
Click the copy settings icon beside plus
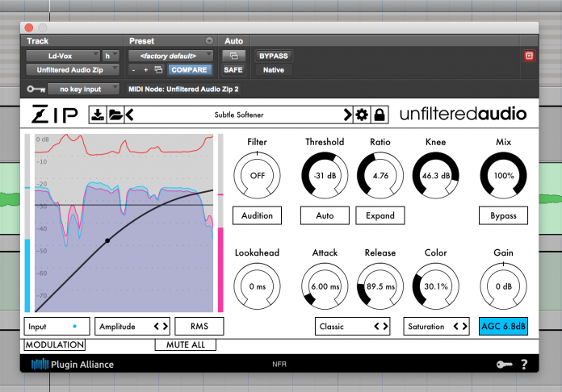[158, 70]
